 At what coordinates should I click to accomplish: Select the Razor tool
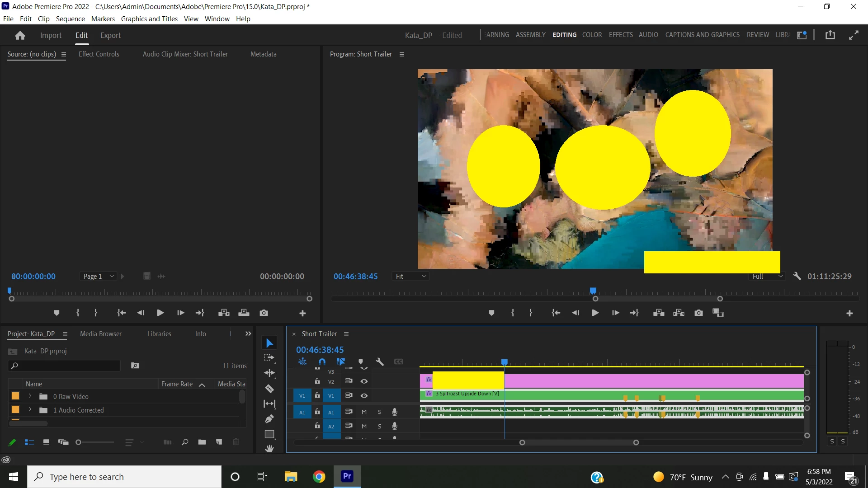tap(269, 389)
